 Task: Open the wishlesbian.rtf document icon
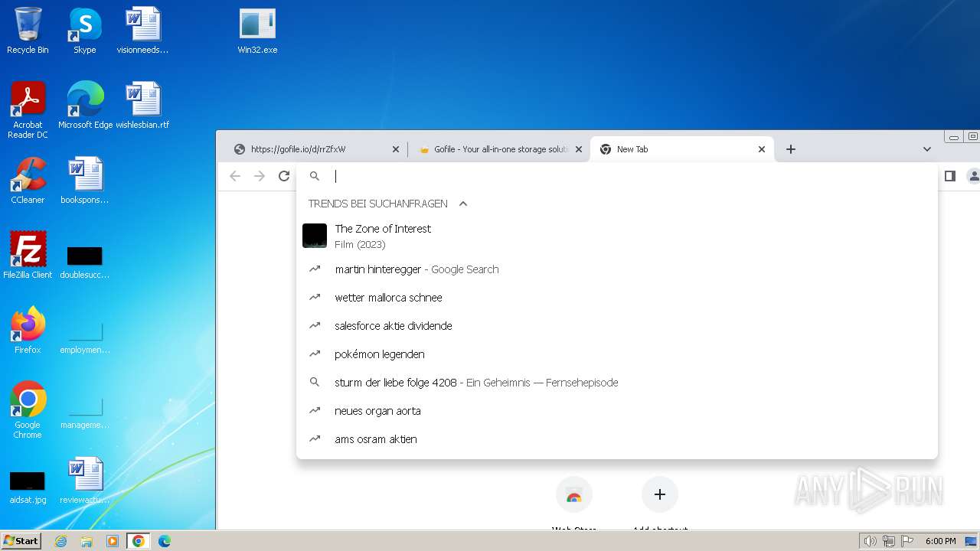pos(142,106)
